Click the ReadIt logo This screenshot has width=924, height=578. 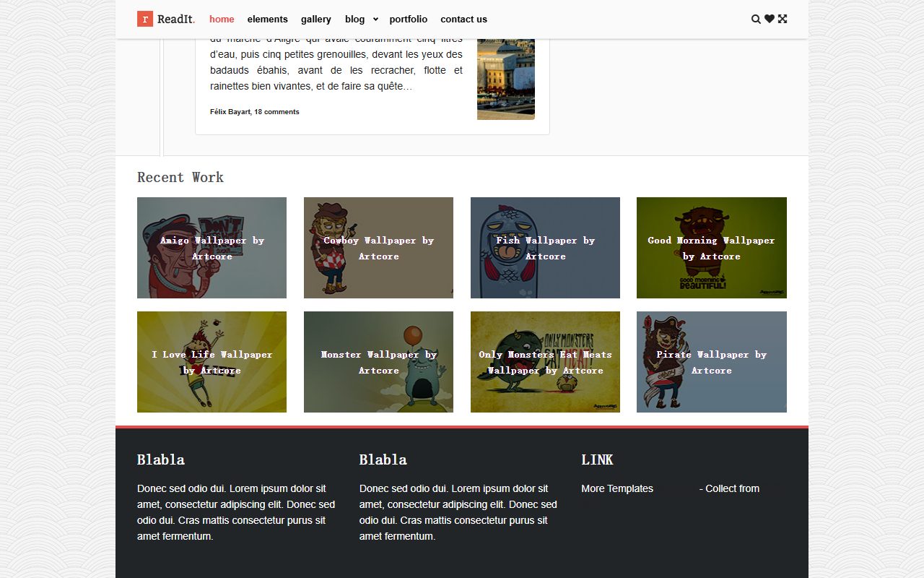(x=166, y=20)
